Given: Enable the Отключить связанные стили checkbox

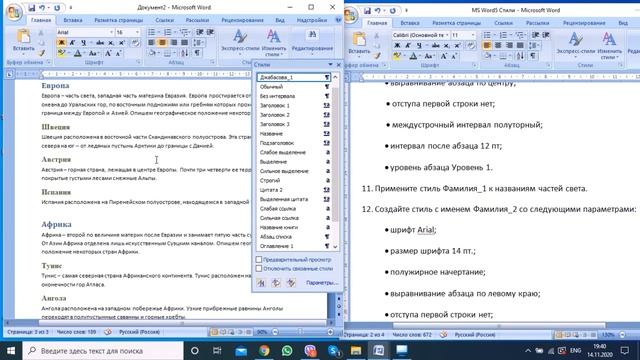Looking at the screenshot, I should [259, 269].
